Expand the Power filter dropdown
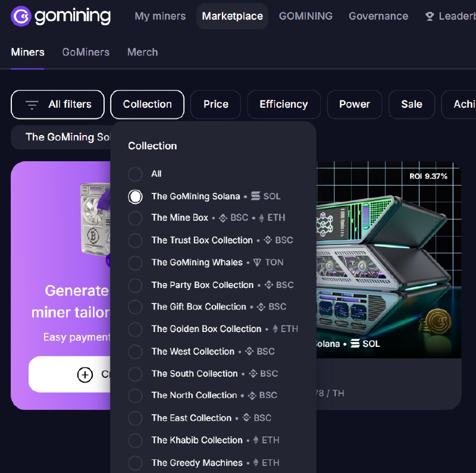The image size is (476, 473). point(354,105)
